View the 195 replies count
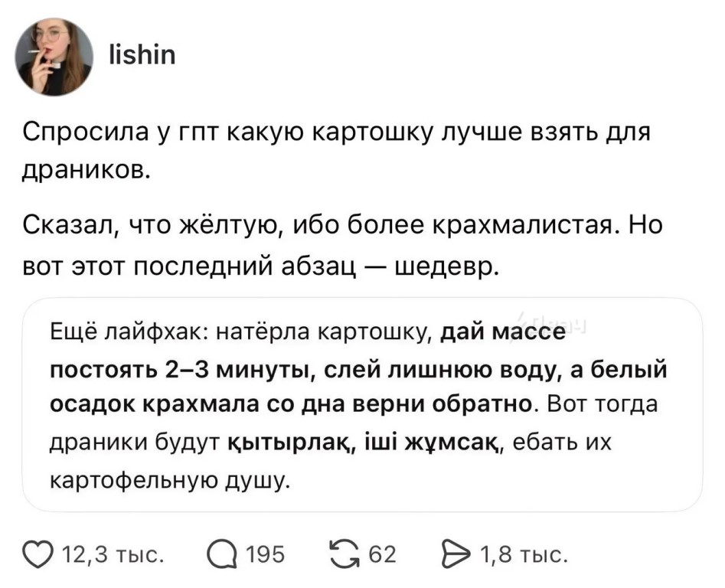This screenshot has height=588, width=725. 266,554
